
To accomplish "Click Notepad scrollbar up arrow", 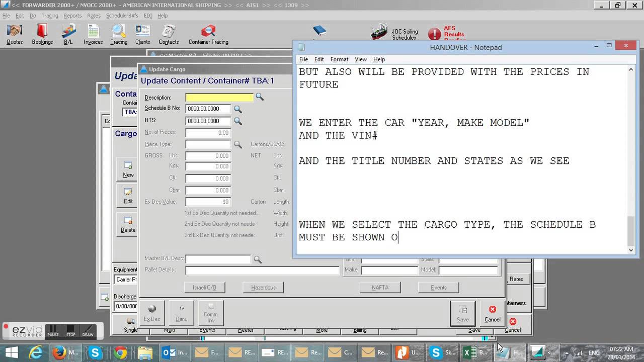I will click(x=631, y=69).
